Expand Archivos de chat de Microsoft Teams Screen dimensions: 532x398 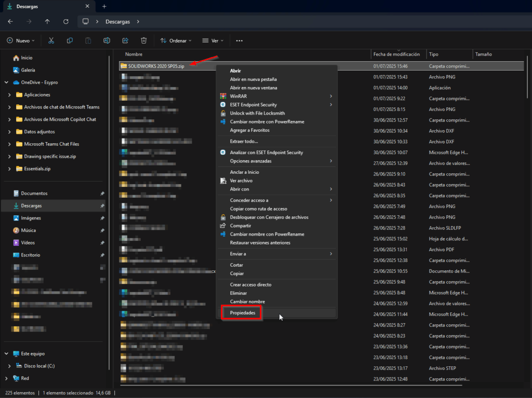[x=9, y=107]
